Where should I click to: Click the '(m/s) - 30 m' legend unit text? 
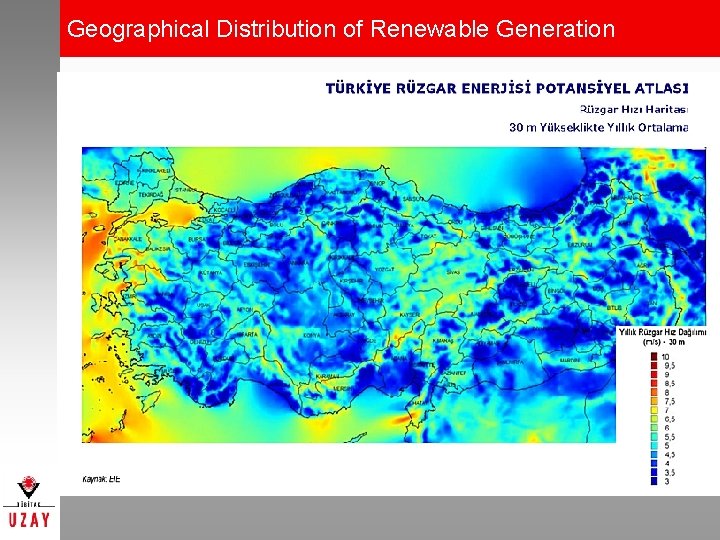(x=664, y=342)
